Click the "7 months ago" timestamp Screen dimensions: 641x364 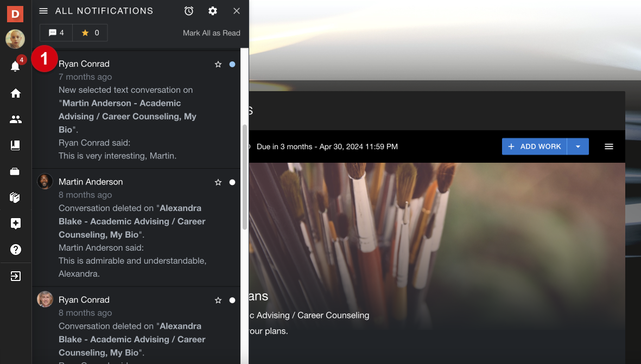coord(85,77)
